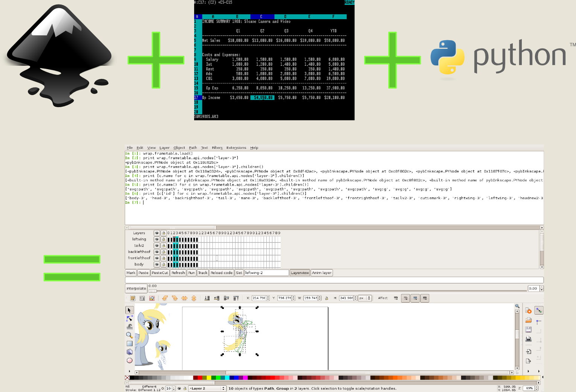
Task: Flip selection horizontally icon
Action: (184, 298)
